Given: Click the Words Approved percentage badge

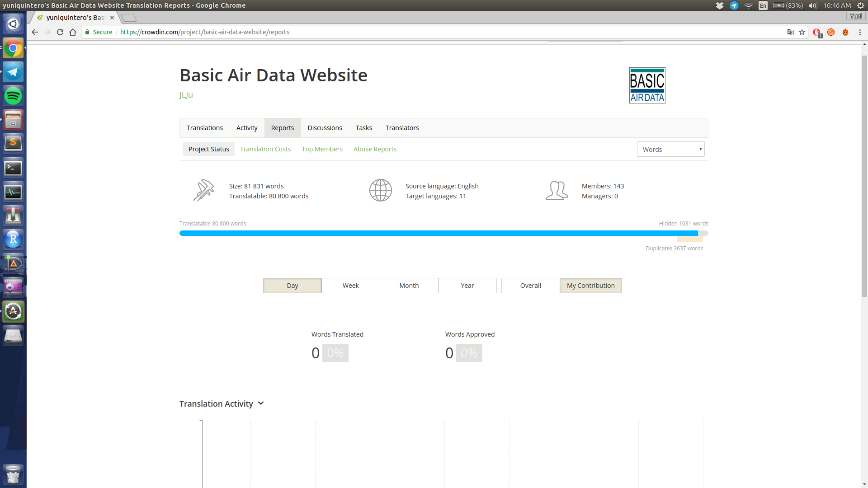Looking at the screenshot, I should coord(469,353).
